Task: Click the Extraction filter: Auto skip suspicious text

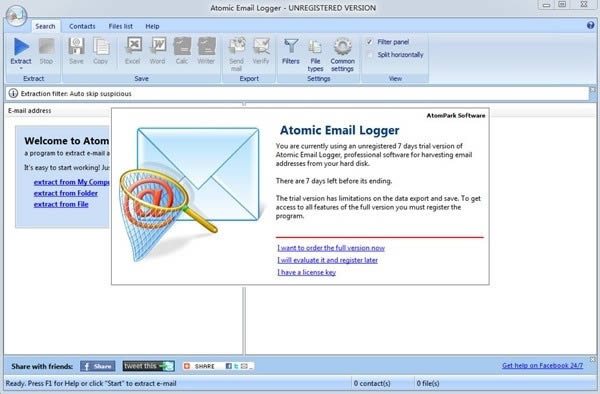Action: point(76,94)
